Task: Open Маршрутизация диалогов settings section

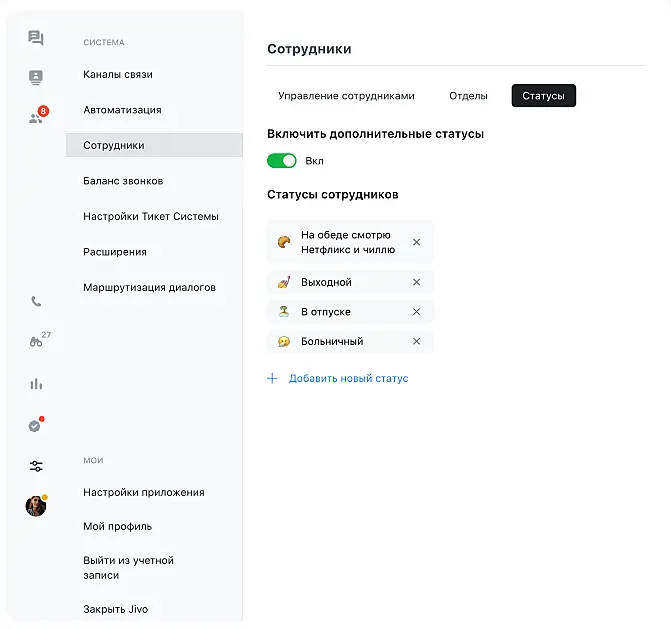Action: pos(149,287)
